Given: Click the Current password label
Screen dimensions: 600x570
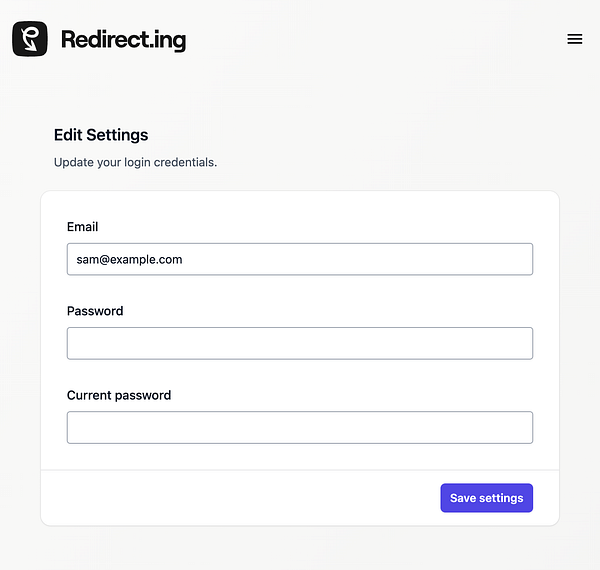Looking at the screenshot, I should pyautogui.click(x=119, y=395).
